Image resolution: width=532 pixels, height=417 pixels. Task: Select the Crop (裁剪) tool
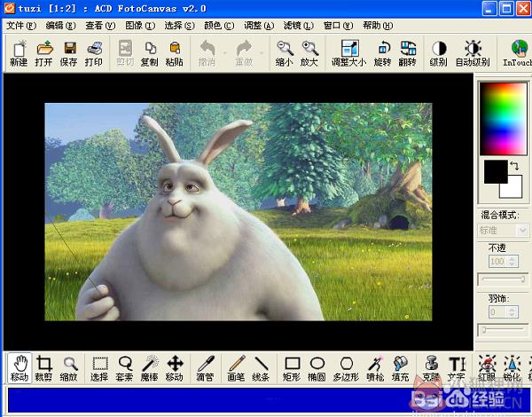(44, 369)
